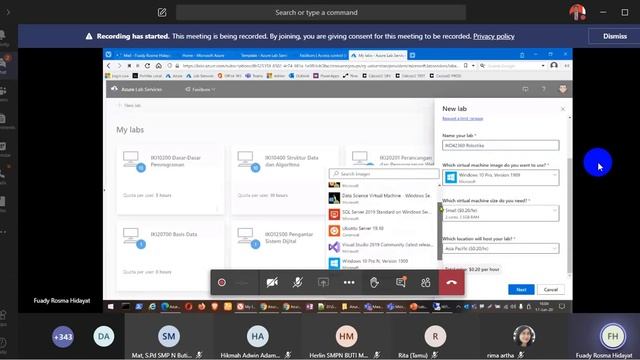Start a new chat with compose icon
640x360 pixels.
(x=162, y=13)
